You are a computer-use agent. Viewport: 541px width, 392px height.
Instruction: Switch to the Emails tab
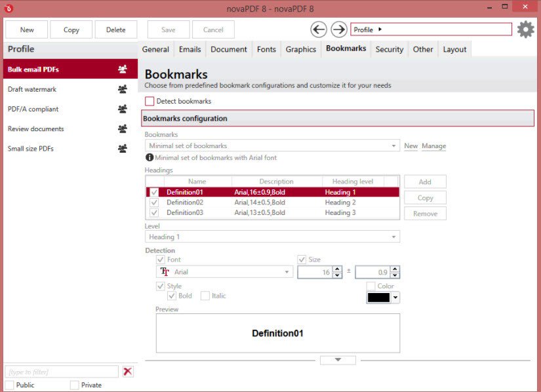(x=190, y=49)
